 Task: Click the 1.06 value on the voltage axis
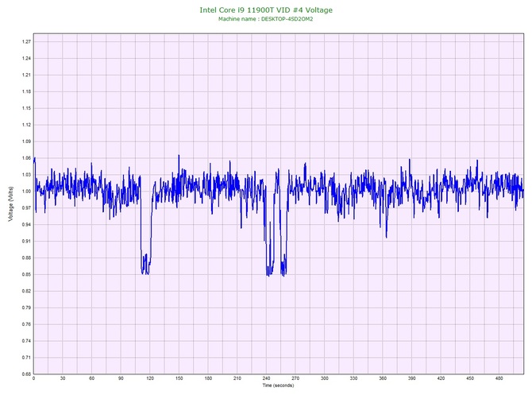[x=26, y=158]
